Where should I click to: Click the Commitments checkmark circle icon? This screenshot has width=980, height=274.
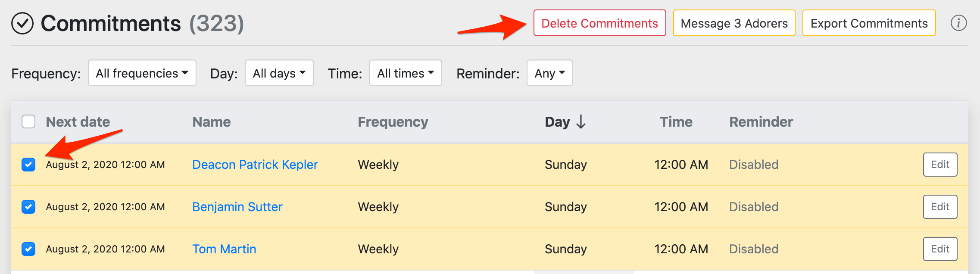tap(22, 23)
